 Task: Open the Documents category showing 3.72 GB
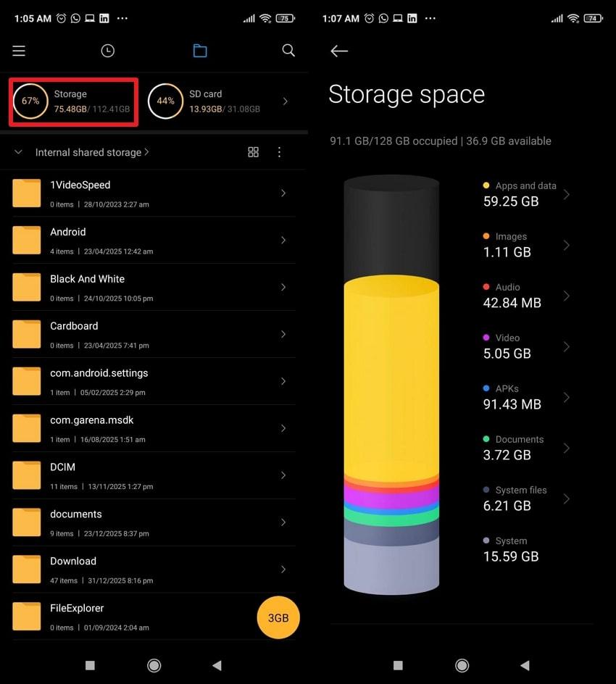567,447
